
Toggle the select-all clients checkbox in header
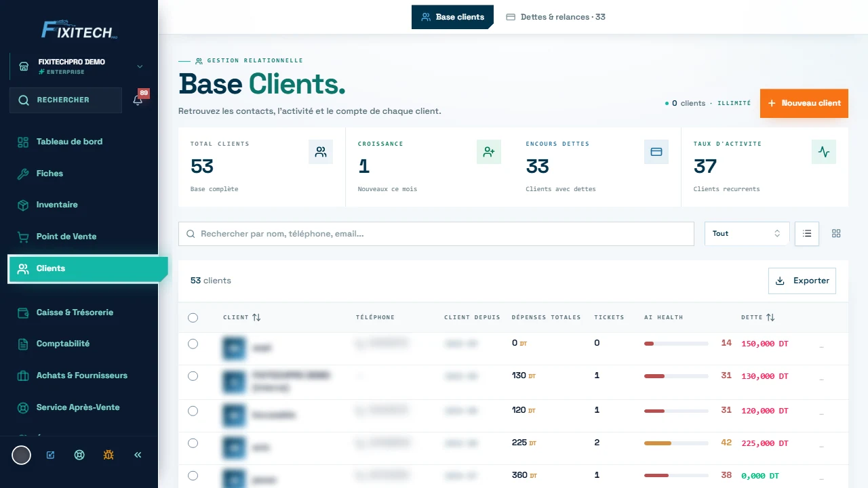point(193,317)
